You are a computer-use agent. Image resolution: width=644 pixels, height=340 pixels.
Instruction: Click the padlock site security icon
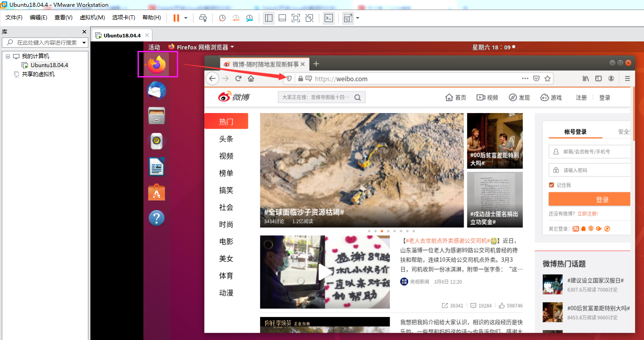300,78
